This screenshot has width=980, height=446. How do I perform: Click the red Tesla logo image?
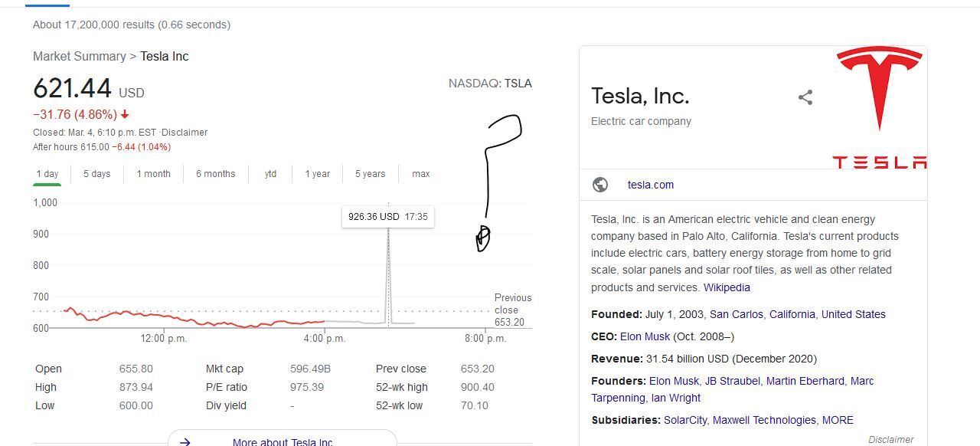pyautogui.click(x=880, y=107)
